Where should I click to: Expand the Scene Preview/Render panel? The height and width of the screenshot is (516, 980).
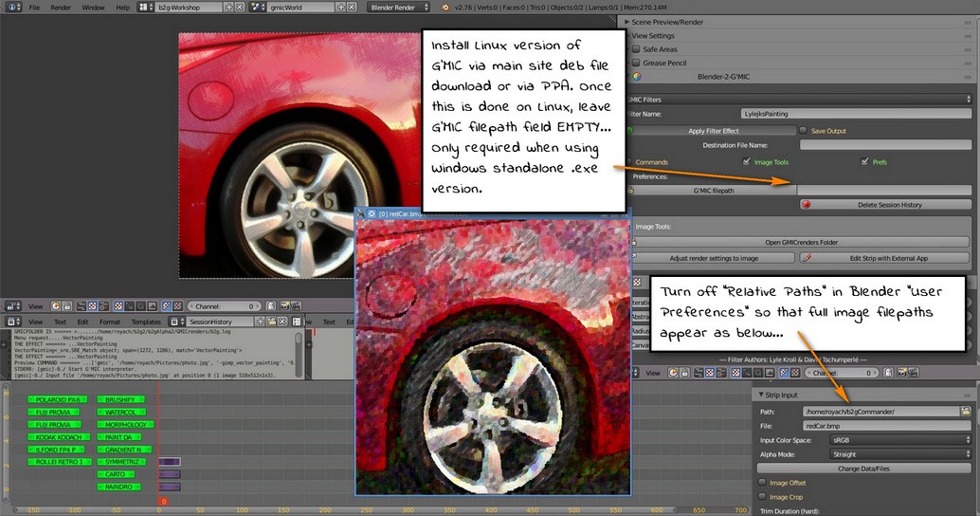[626, 21]
